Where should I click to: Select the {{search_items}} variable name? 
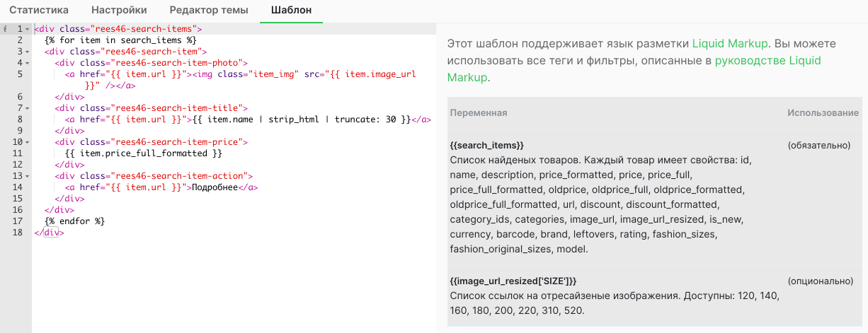click(487, 145)
